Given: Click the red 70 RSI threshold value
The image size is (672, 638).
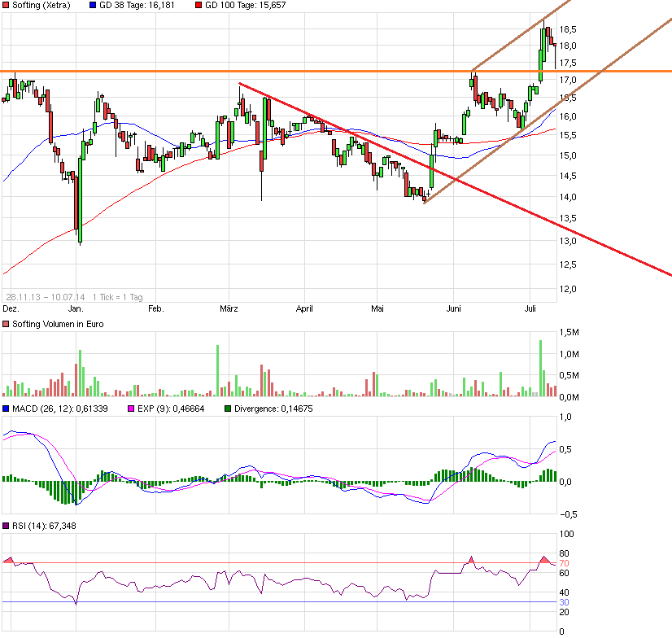Looking at the screenshot, I should (x=564, y=563).
